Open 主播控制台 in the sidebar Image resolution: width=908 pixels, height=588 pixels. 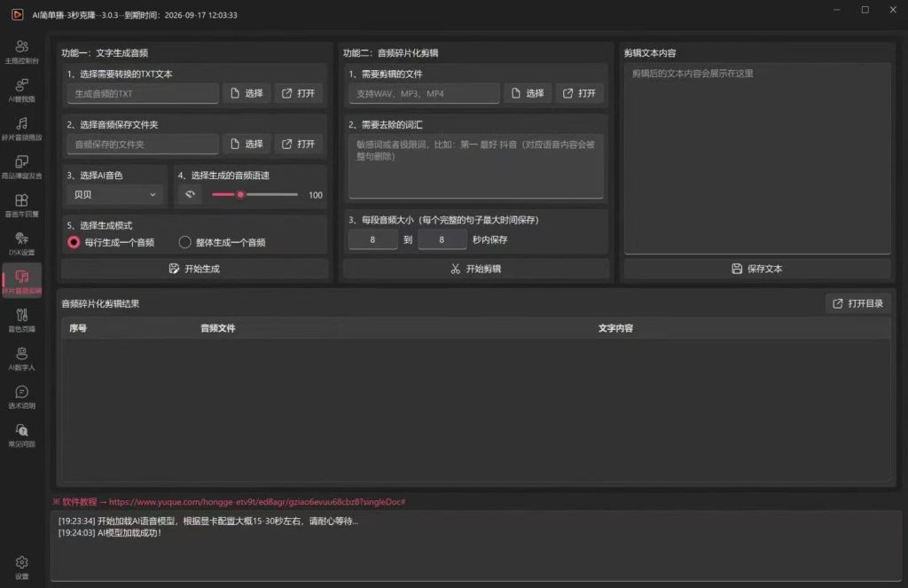[21, 51]
